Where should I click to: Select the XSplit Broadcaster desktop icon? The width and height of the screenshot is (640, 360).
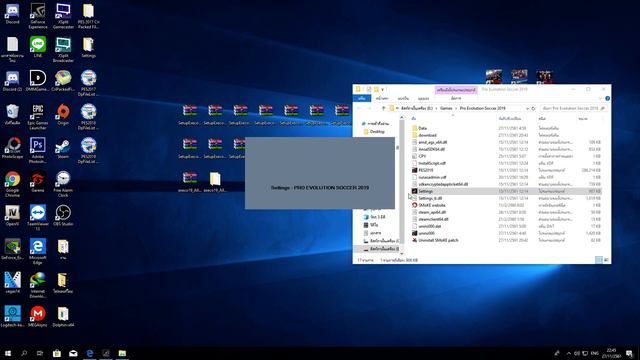click(63, 49)
